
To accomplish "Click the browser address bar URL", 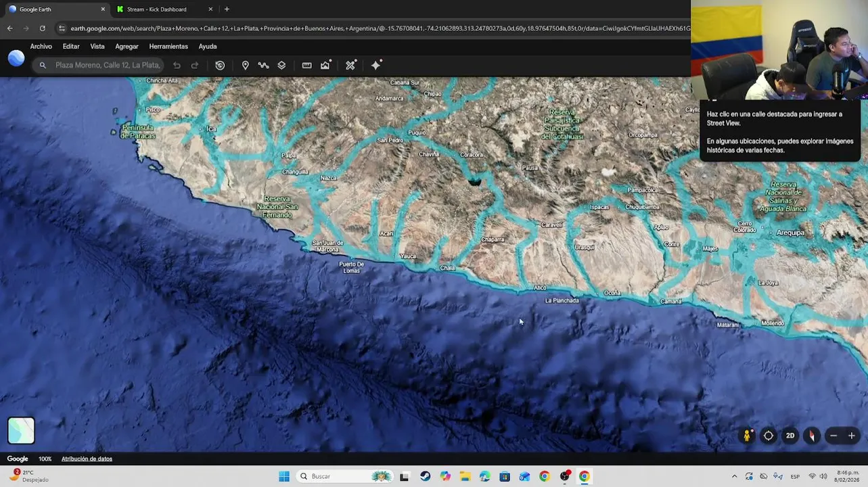I will click(x=379, y=28).
